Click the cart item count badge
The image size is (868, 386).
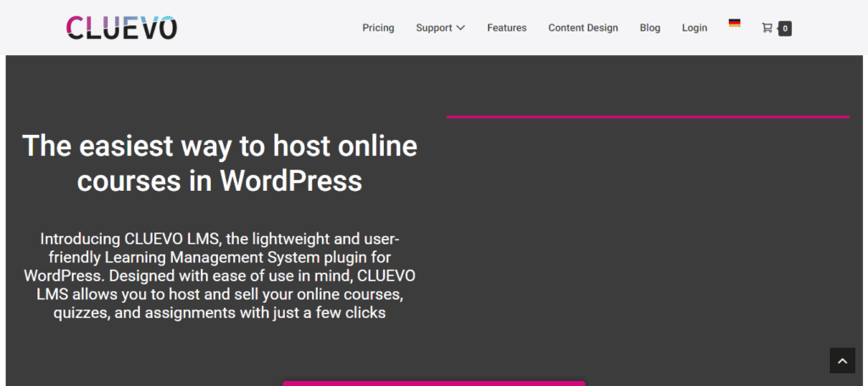coord(785,28)
